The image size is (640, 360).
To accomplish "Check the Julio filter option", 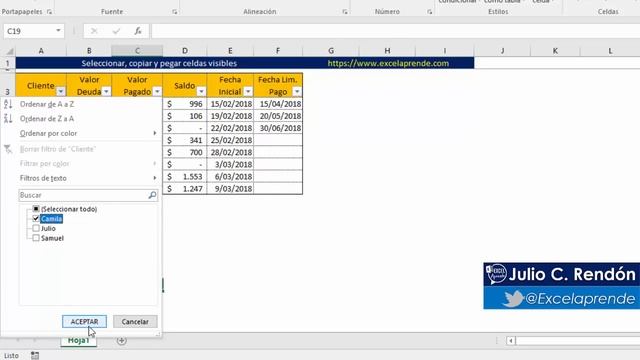I will point(36,229).
